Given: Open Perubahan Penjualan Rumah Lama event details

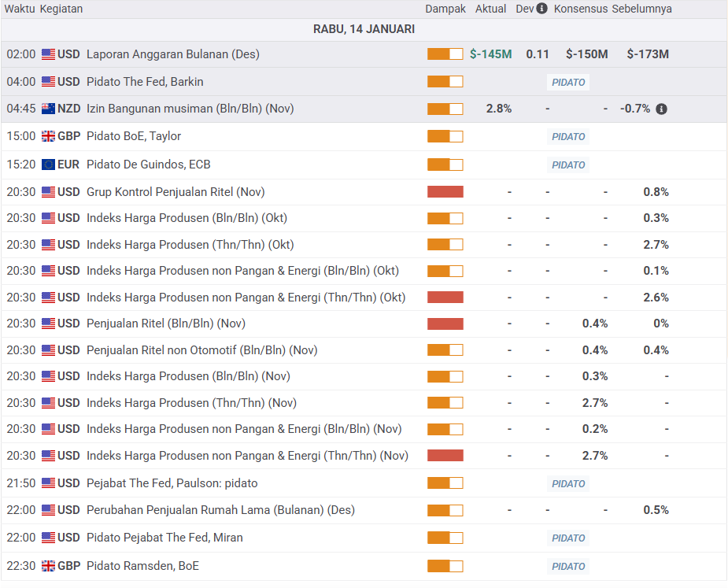Looking at the screenshot, I should tap(220, 510).
